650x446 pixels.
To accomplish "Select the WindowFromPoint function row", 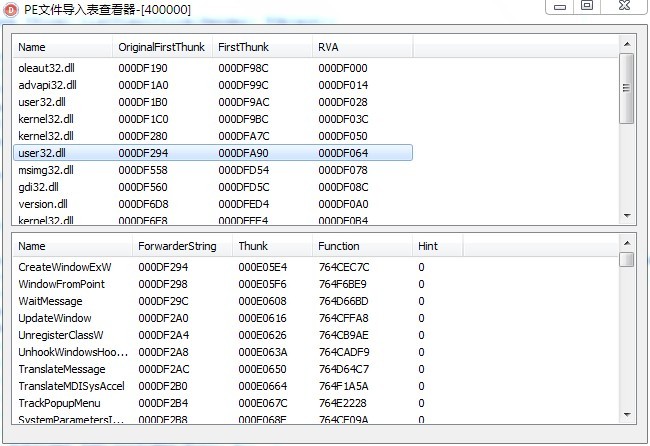I will [x=238, y=284].
